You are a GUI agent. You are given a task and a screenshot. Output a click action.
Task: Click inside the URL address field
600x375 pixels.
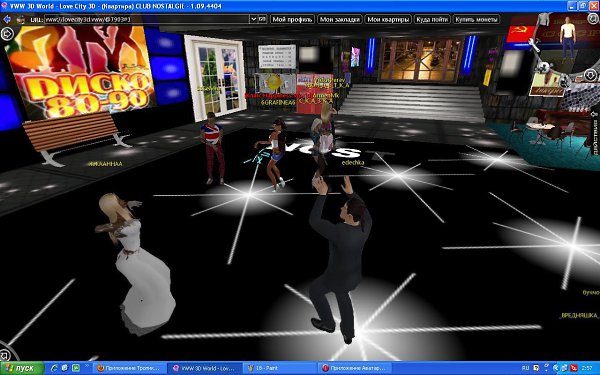pyautogui.click(x=147, y=19)
